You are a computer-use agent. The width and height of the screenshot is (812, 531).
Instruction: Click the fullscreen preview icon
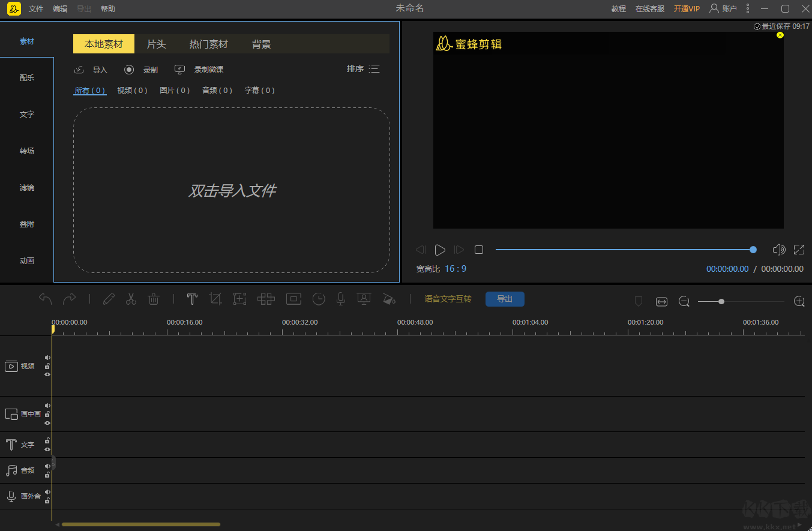coord(799,250)
